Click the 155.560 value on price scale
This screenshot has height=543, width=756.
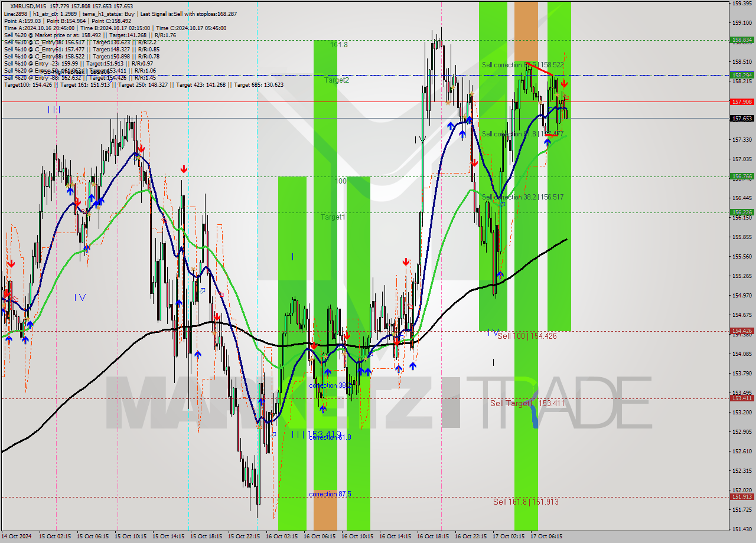pos(742,256)
